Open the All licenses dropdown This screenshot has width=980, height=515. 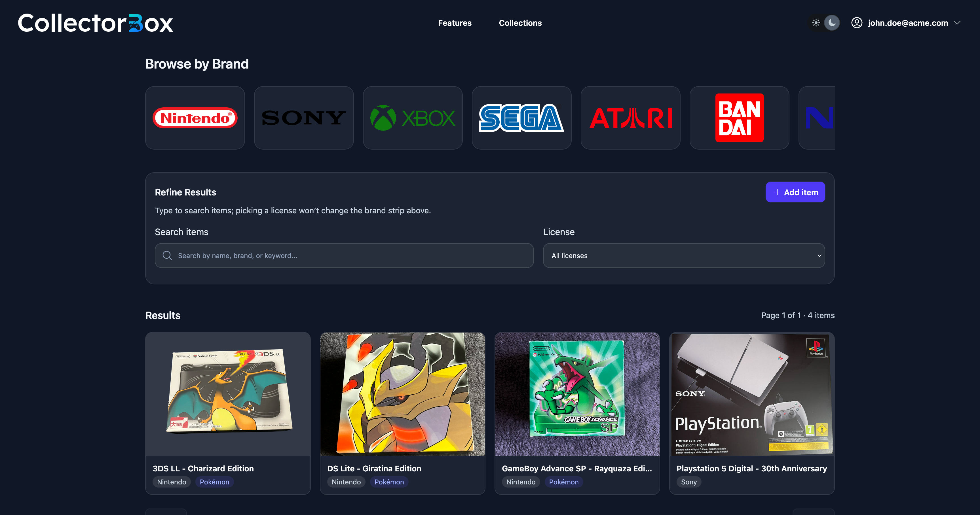point(684,256)
